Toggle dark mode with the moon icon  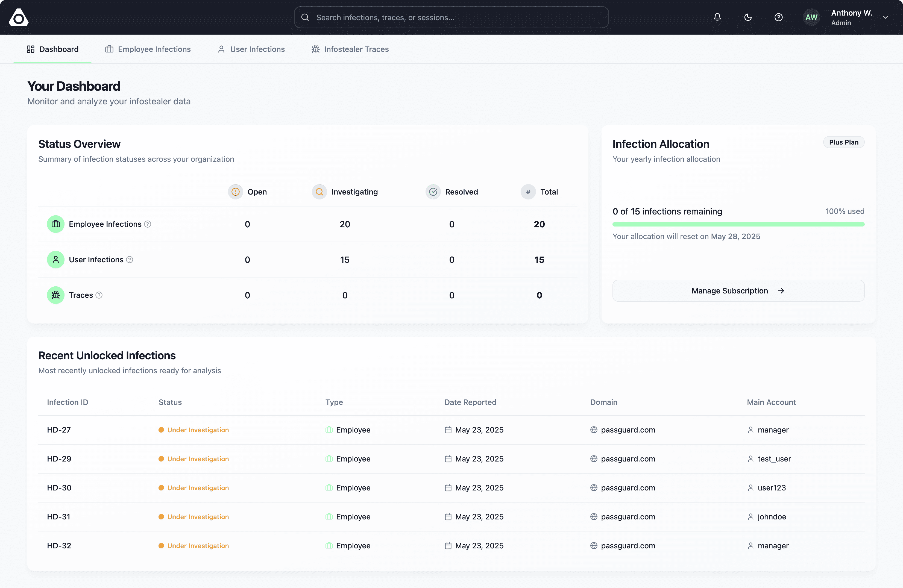pos(748,17)
